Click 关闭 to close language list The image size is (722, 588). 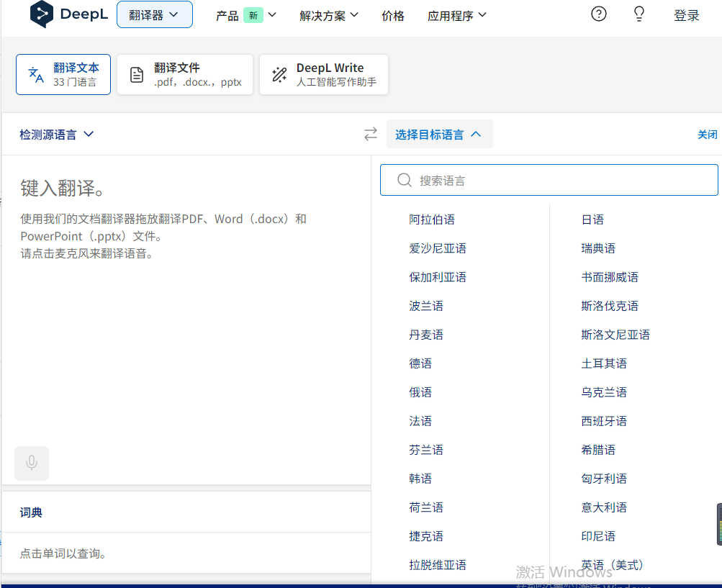point(707,135)
